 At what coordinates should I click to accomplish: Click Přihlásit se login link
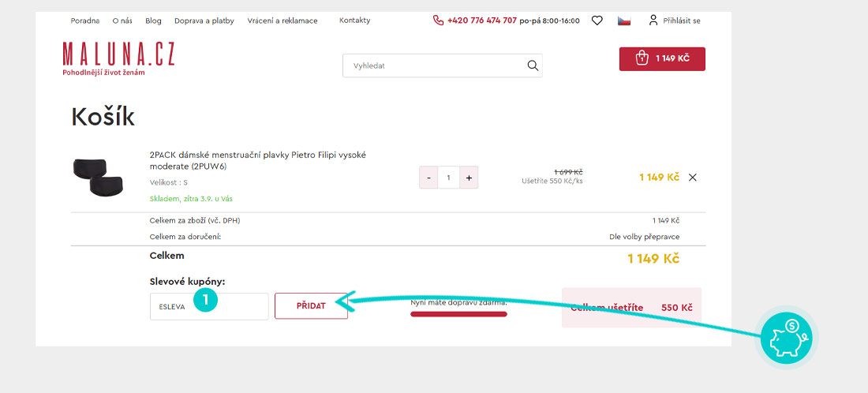click(681, 21)
